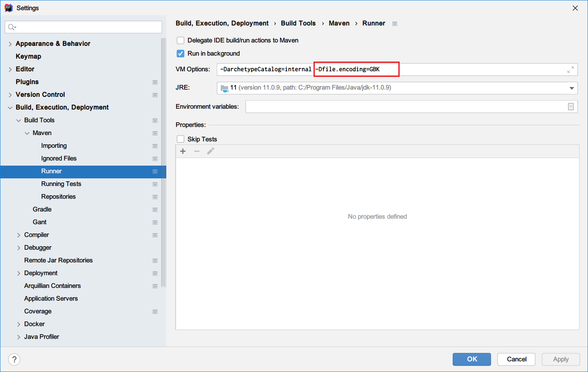This screenshot has width=588, height=372.
Task: Open Maven Repositories settings
Action: (x=59, y=197)
